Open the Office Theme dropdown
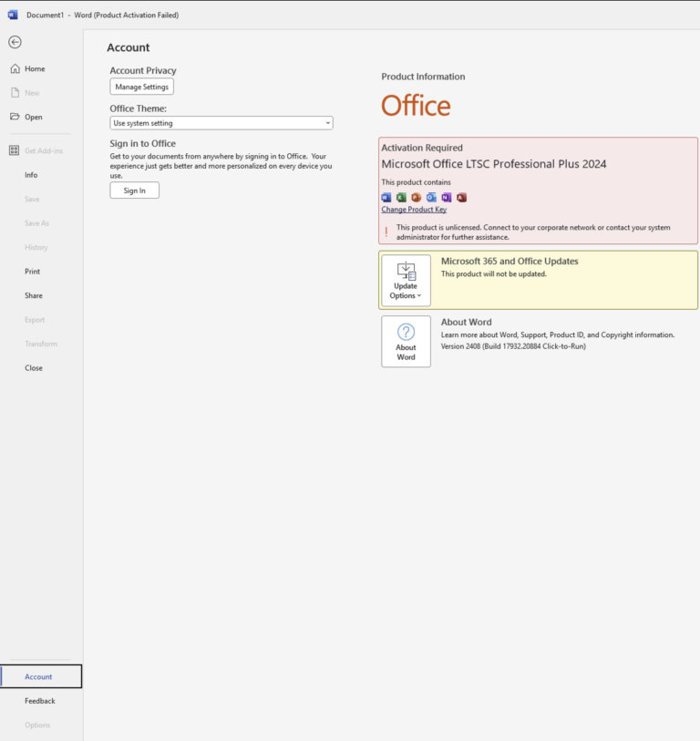The width and height of the screenshot is (700, 741). click(221, 123)
